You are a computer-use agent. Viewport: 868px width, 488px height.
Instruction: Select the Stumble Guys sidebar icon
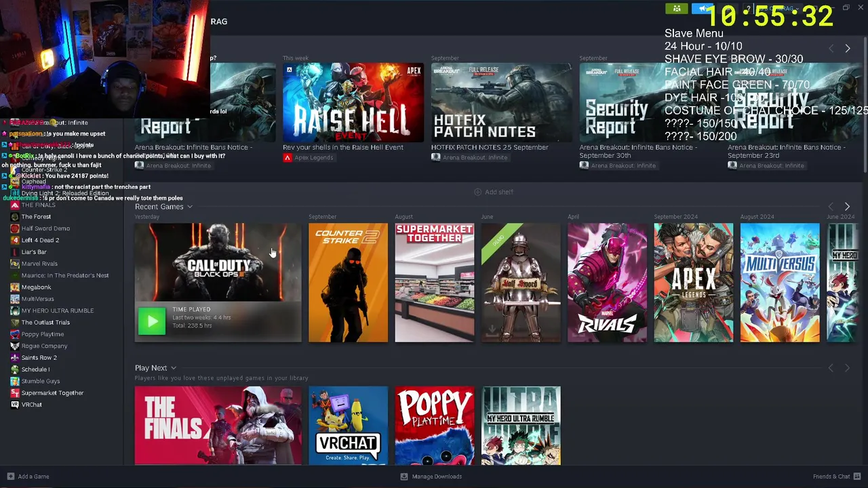[15, 381]
